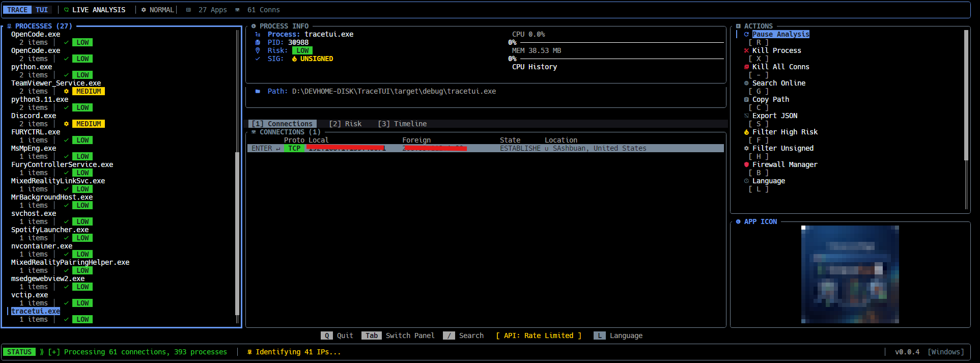Click the Actions panel header icon
This screenshot has height=363, width=980.
(x=738, y=26)
